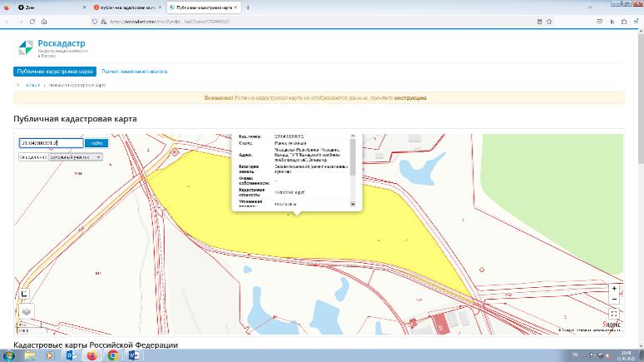Activate the map ruler measurement tool
Screen dimensions: 644x362
pyautogui.click(x=24, y=293)
